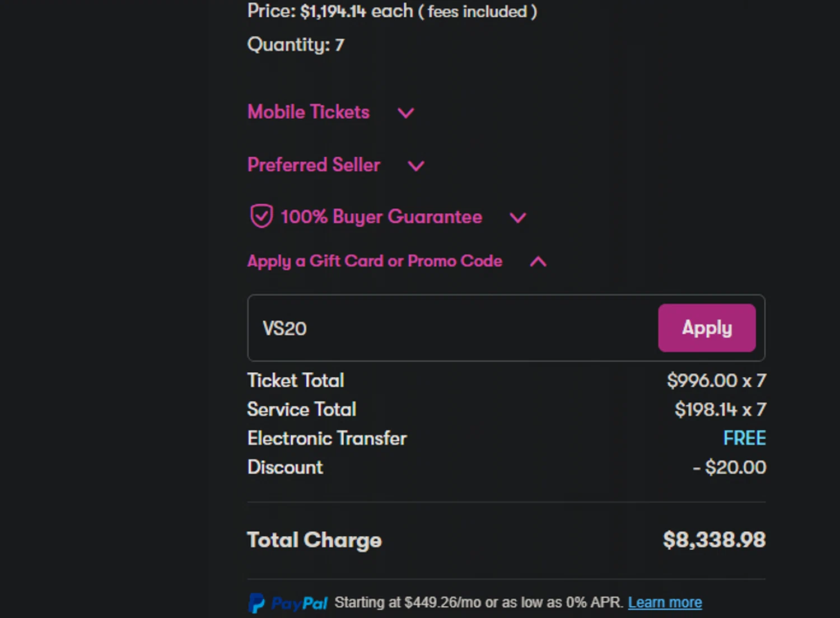Viewport: 840px width, 618px height.
Task: Open the Preferred Seller label
Action: click(314, 165)
